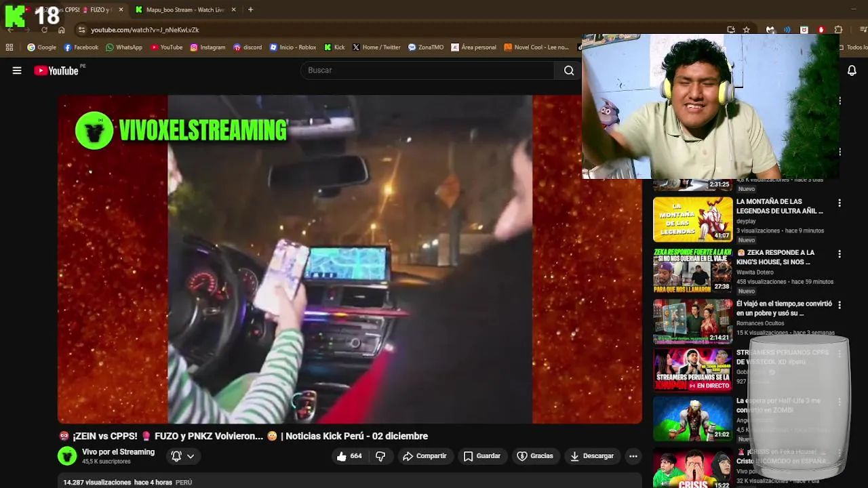The width and height of the screenshot is (868, 488).
Task: Open more actions ellipsis below video
Action: (633, 456)
